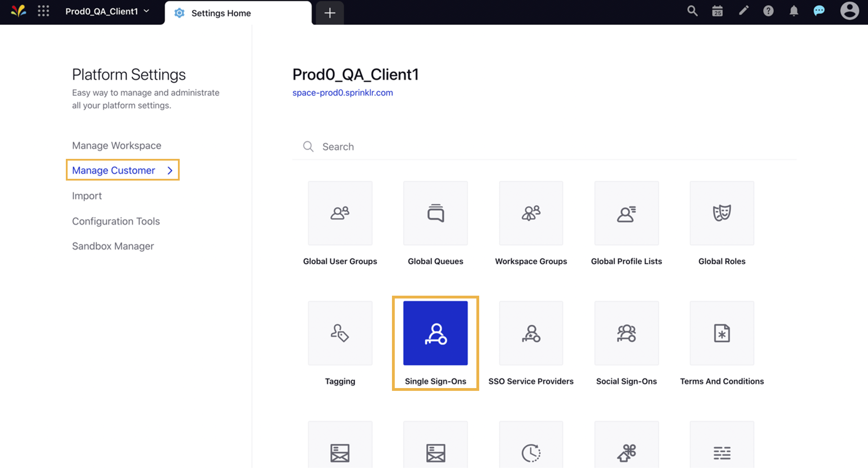Click the Global User Groups label
The image size is (868, 471).
(x=340, y=261)
